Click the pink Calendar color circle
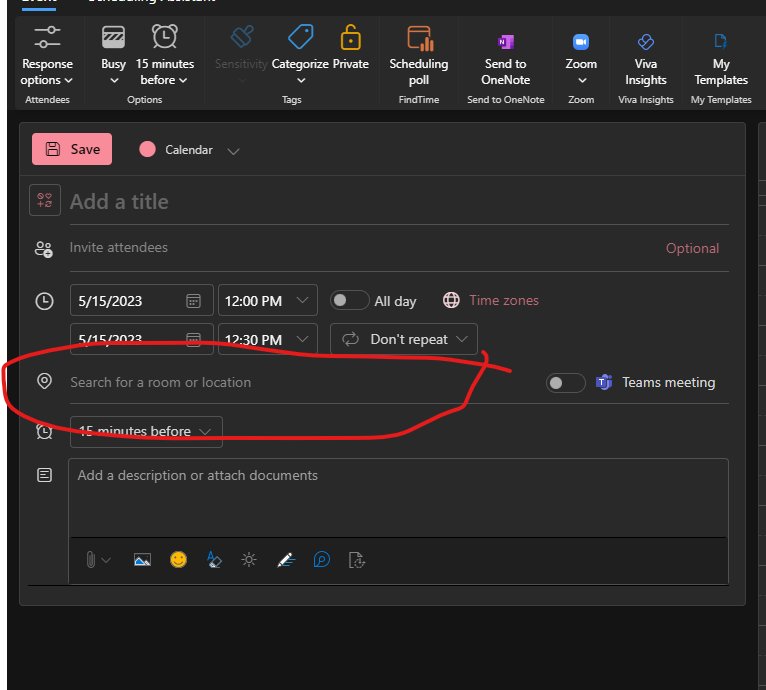Screen dimensions: 766x690 point(147,149)
